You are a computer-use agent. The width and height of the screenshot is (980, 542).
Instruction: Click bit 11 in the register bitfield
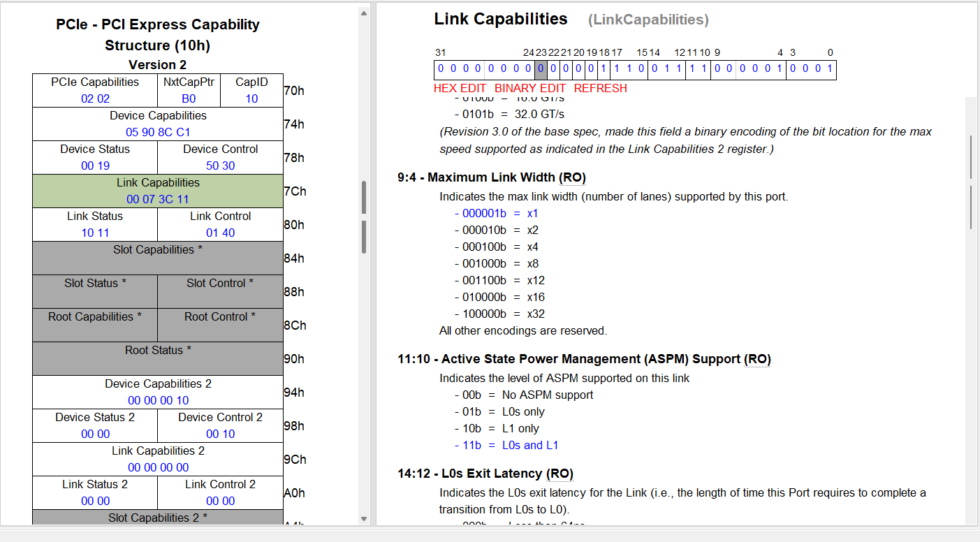click(692, 70)
